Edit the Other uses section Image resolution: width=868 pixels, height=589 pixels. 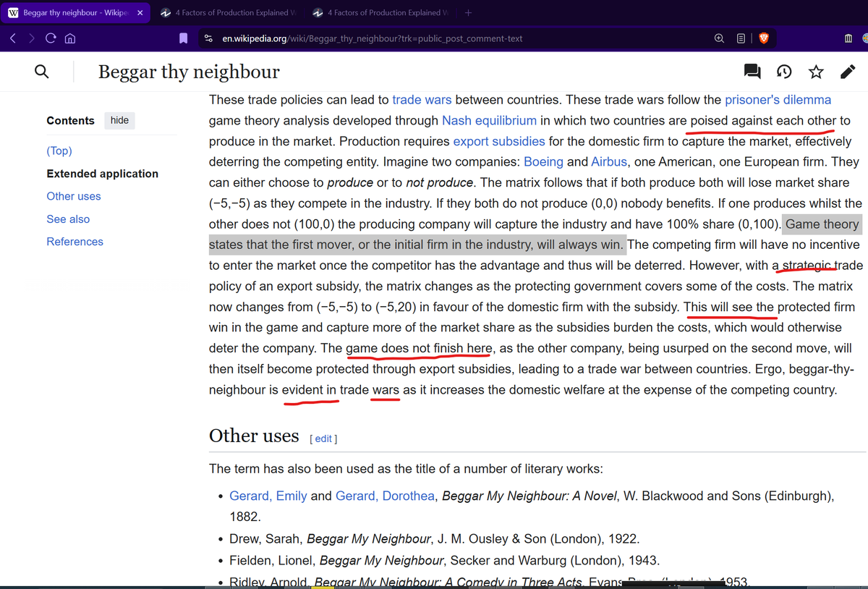tap(323, 438)
